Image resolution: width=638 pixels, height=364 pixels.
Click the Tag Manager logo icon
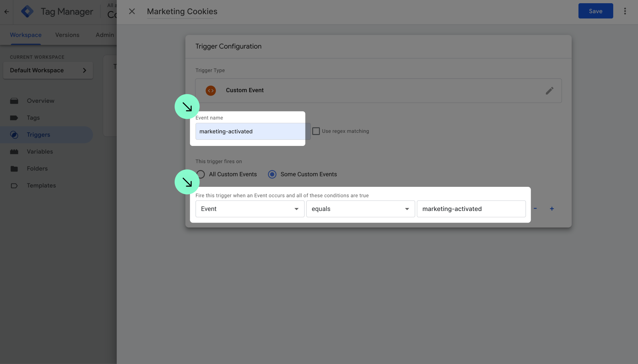click(x=27, y=12)
